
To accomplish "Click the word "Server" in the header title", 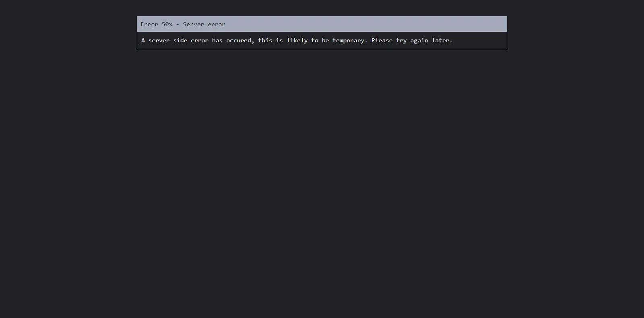I will [193, 24].
